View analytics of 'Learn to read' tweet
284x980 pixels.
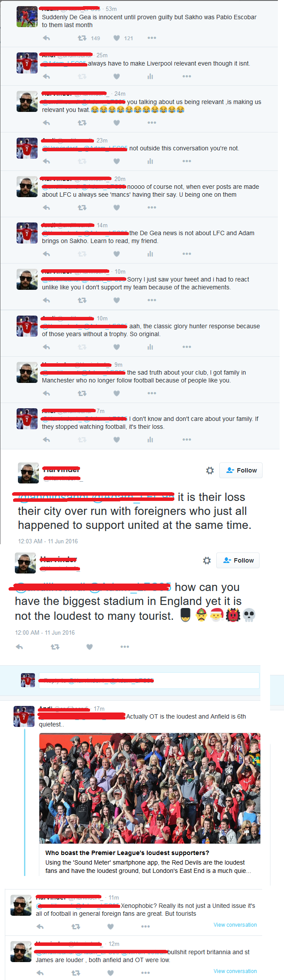pos(150,254)
